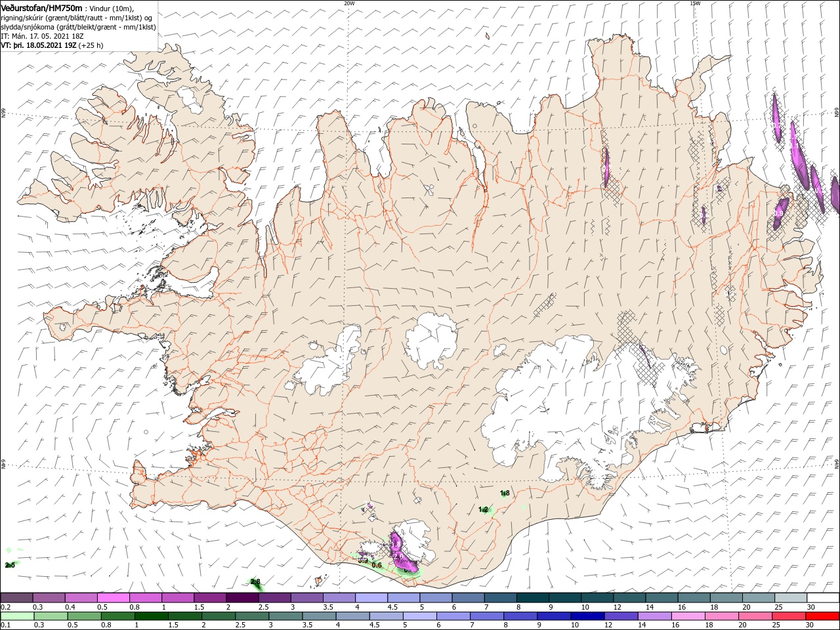Image resolution: width=840 pixels, height=630 pixels.
Task: Click the gray-green 2.5 rain legend swatch
Action: pyautogui.click(x=252, y=616)
